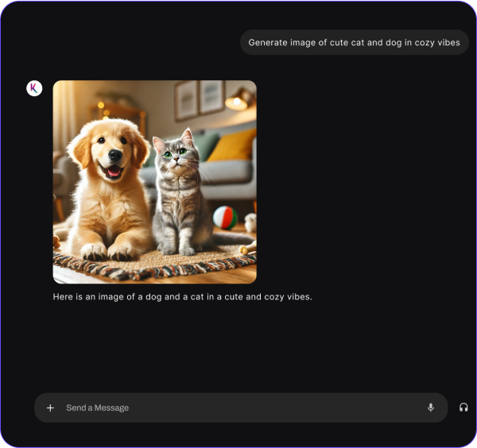Click the 'Send a Message' placeholder text

click(x=97, y=407)
